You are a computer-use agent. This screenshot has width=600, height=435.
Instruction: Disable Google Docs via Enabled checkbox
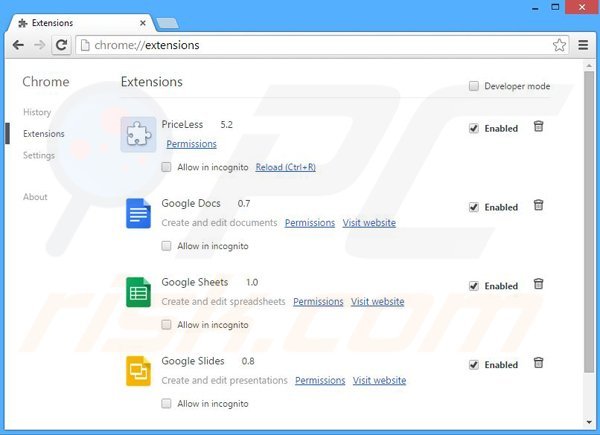(474, 207)
